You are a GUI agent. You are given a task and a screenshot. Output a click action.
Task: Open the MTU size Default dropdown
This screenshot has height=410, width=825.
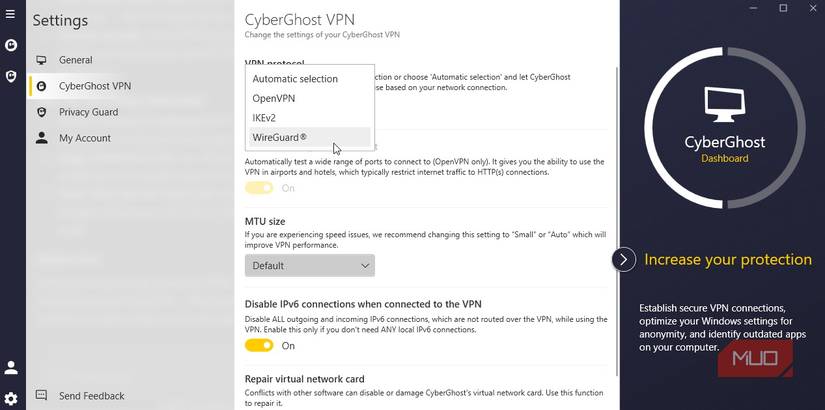coord(310,266)
